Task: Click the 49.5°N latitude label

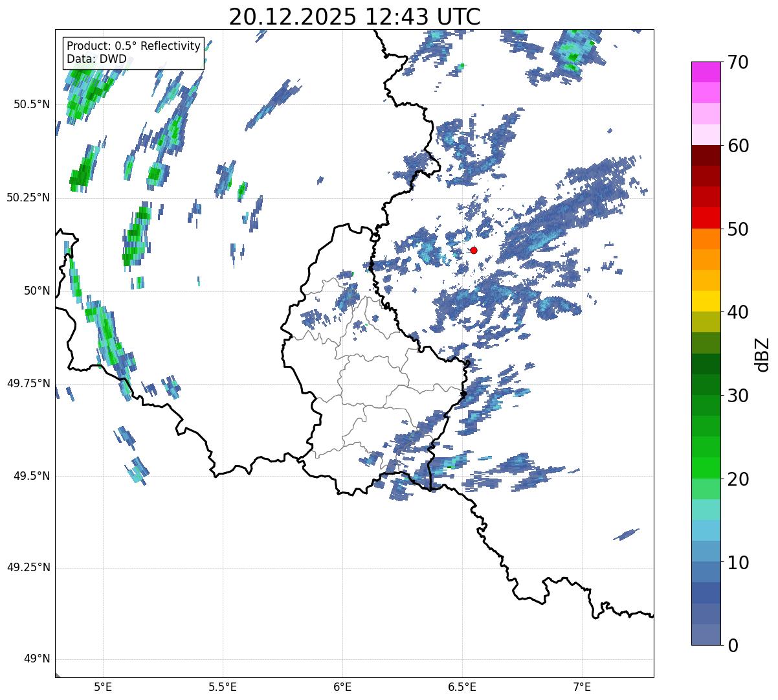Action: pos(31,476)
